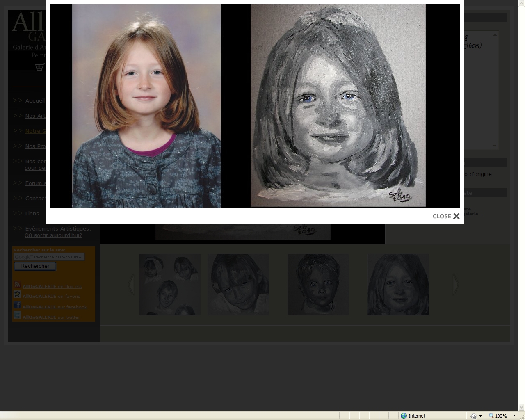Open the shopping cart icon

point(39,67)
